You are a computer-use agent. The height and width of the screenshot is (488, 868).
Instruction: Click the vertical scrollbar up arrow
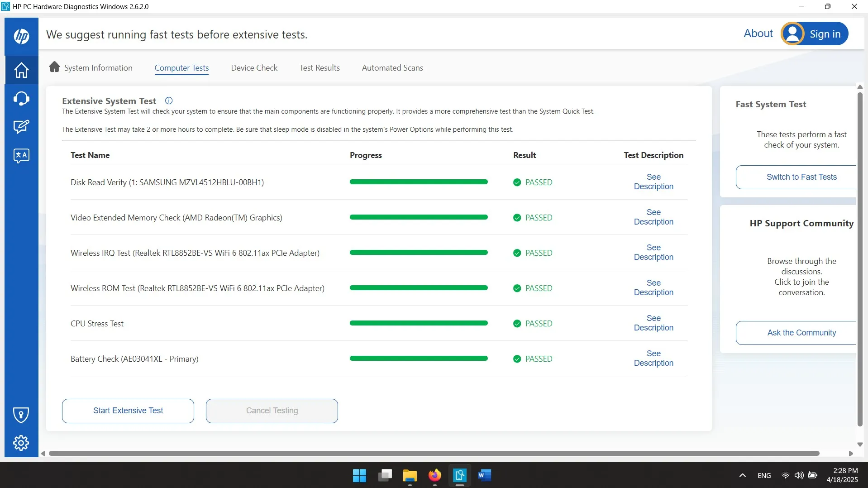click(860, 87)
